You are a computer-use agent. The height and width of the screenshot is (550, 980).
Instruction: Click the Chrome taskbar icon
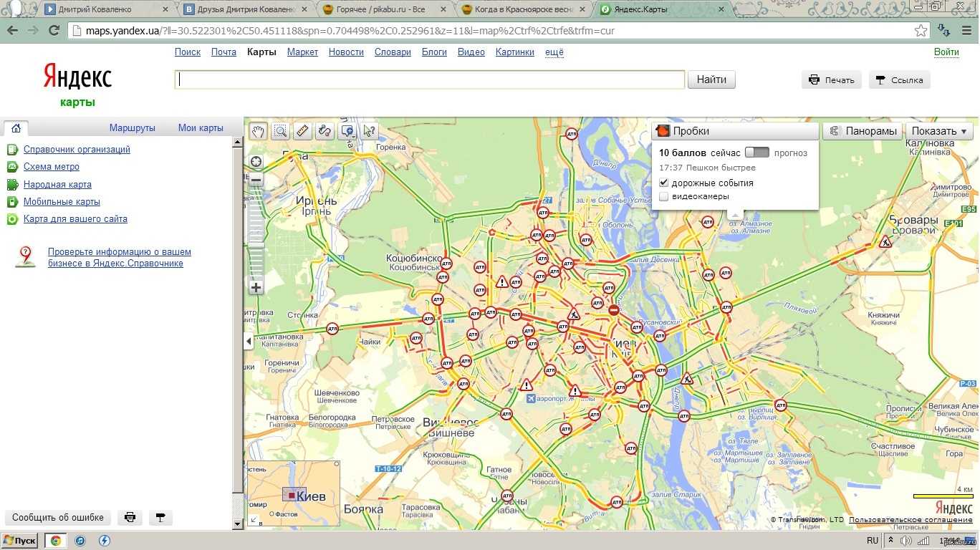pyautogui.click(x=55, y=541)
